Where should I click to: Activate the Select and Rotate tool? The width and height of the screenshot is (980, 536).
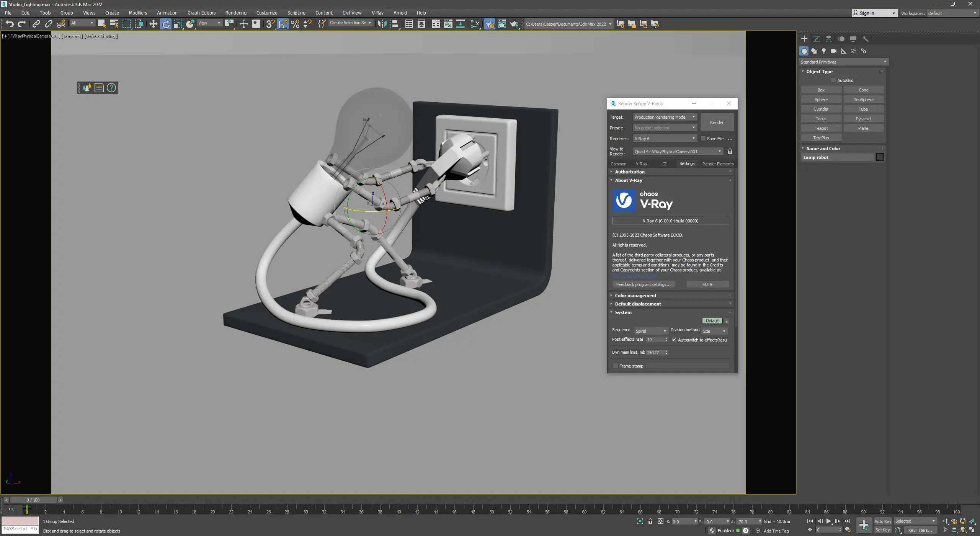pyautogui.click(x=166, y=24)
